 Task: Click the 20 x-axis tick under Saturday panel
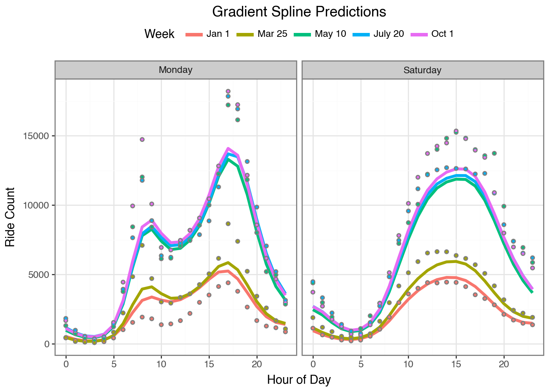click(x=504, y=364)
